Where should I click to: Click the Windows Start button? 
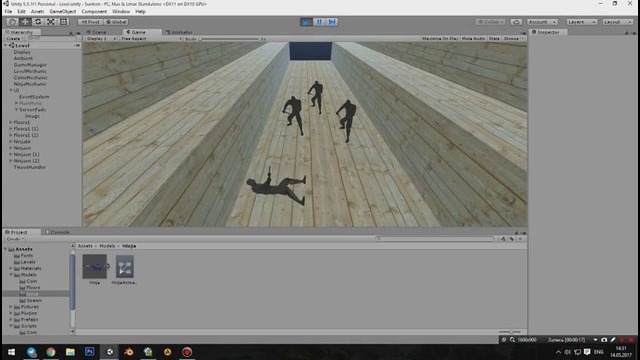[x=11, y=352]
